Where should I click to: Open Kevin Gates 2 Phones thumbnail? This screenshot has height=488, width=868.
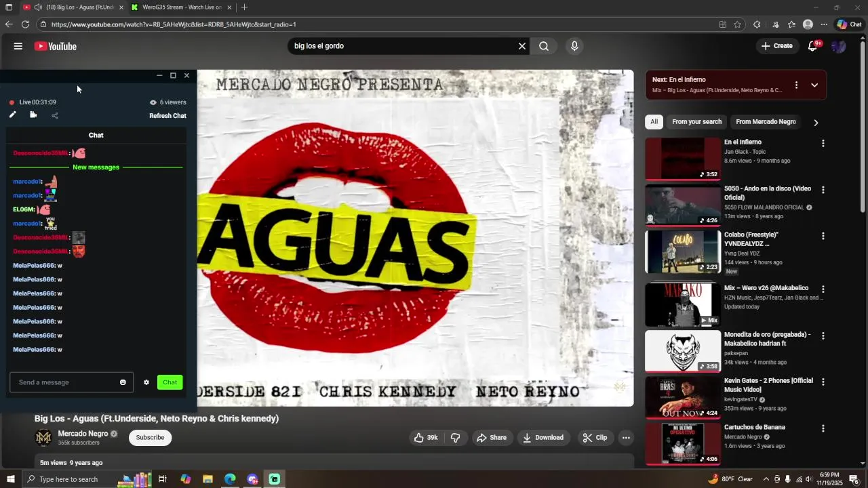click(x=683, y=397)
